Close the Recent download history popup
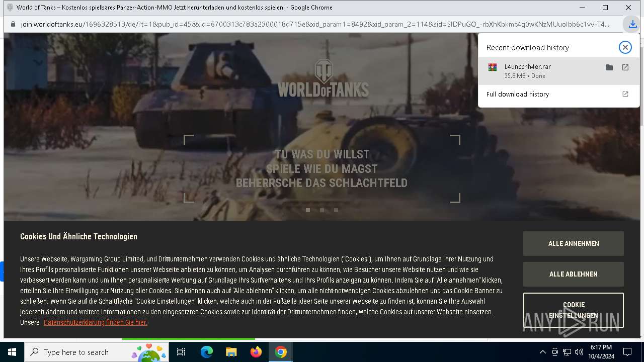Viewport: 644px width, 362px height. (x=625, y=47)
